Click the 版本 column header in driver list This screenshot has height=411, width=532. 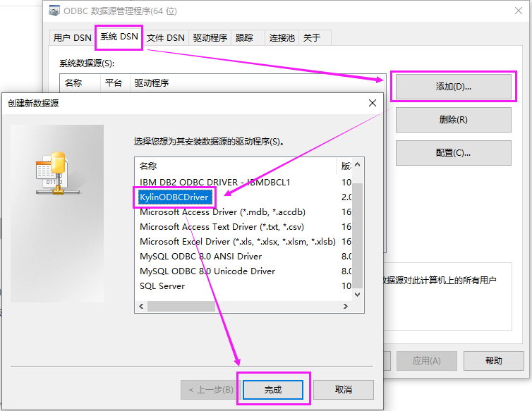[x=345, y=166]
